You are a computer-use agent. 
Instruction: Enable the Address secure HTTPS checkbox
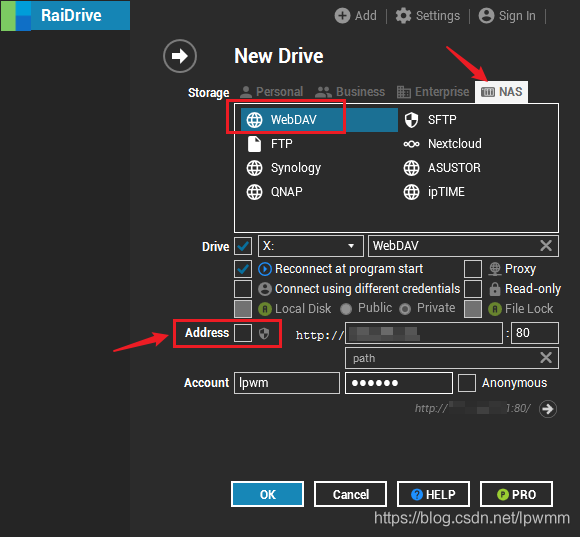point(243,333)
